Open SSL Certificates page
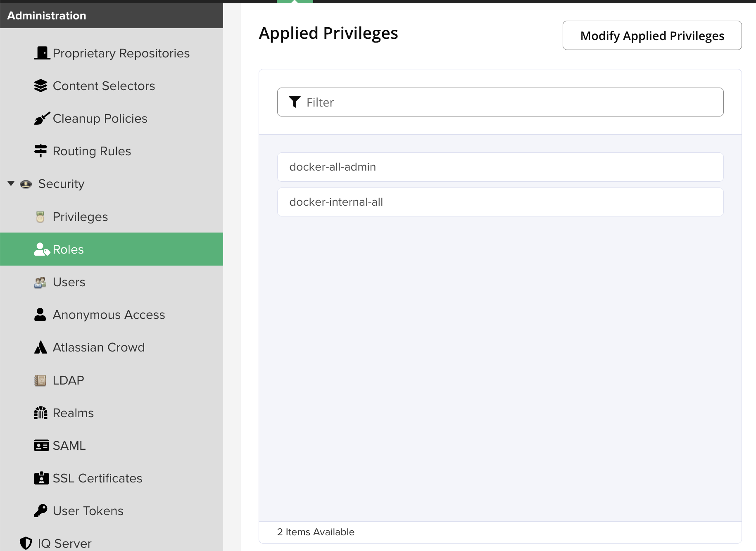Screen dimensions: 756x551 pyautogui.click(x=97, y=478)
